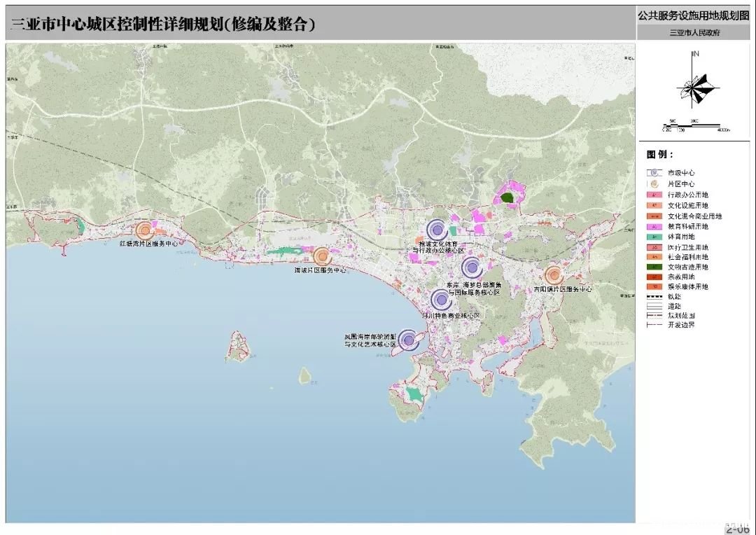Select the 东岸、海罗 core area purple marker
This screenshot has height=535, width=756.
472,267
